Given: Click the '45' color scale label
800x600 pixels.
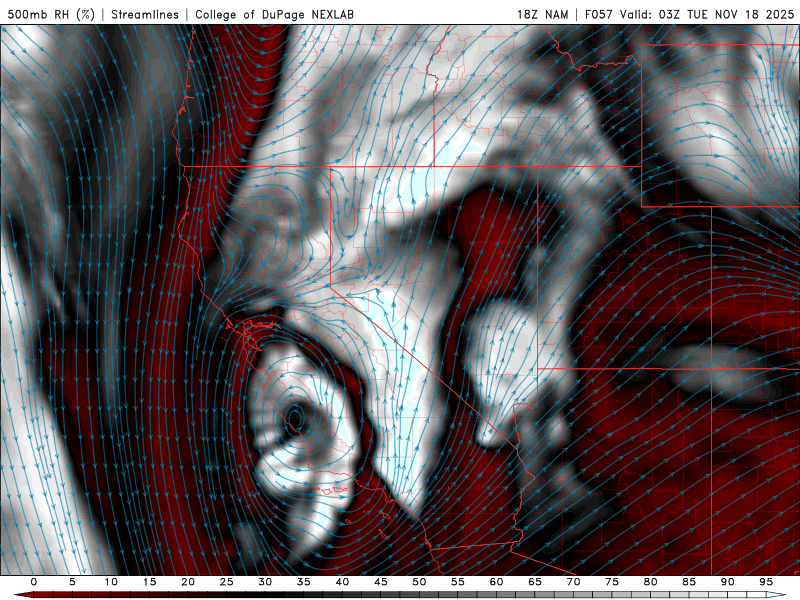Looking at the screenshot, I should pyautogui.click(x=381, y=582).
